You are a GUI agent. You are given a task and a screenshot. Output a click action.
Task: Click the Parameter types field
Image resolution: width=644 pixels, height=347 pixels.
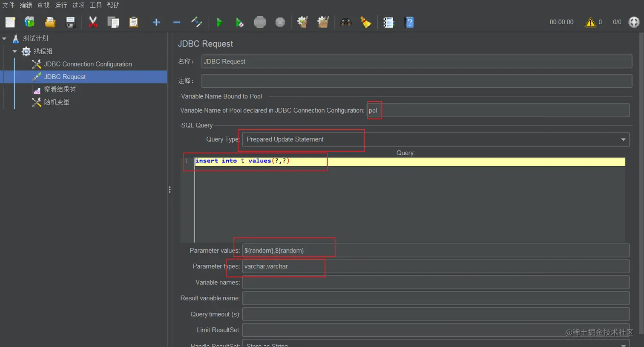436,266
